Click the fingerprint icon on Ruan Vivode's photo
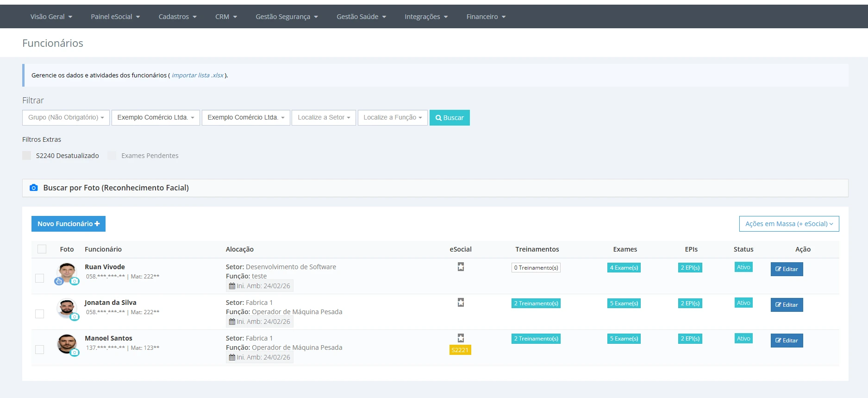This screenshot has height=398, width=868. click(x=59, y=281)
